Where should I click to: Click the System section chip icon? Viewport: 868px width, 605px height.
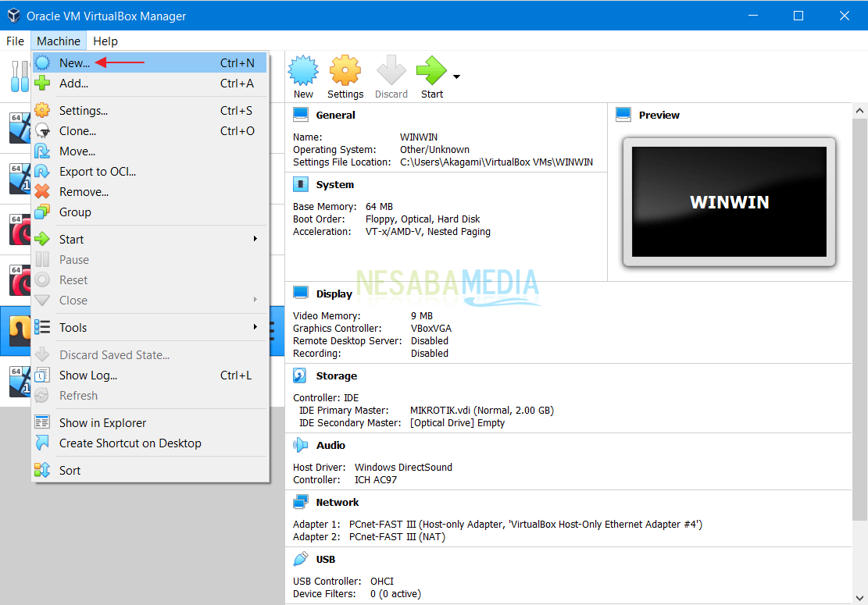301,184
